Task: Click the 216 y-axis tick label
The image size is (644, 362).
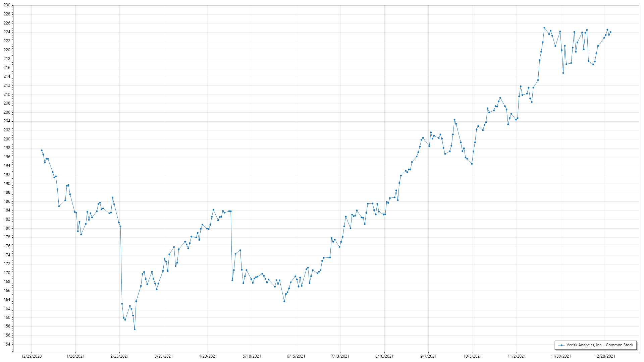Action: click(x=7, y=68)
